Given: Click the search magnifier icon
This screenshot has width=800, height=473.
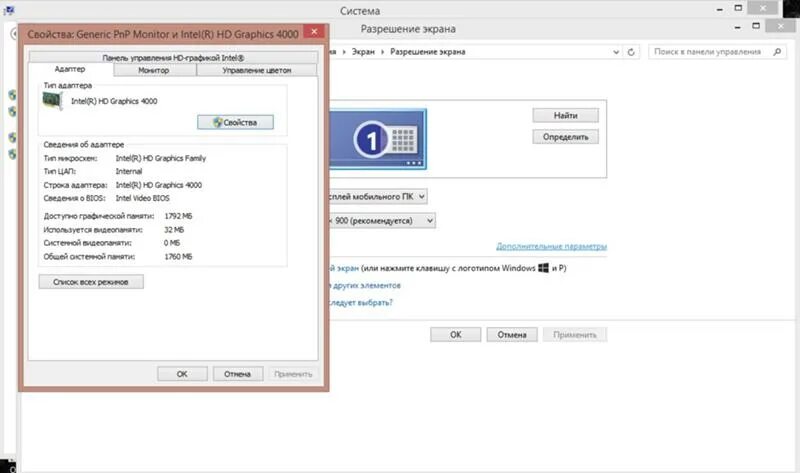Looking at the screenshot, I should [x=777, y=52].
